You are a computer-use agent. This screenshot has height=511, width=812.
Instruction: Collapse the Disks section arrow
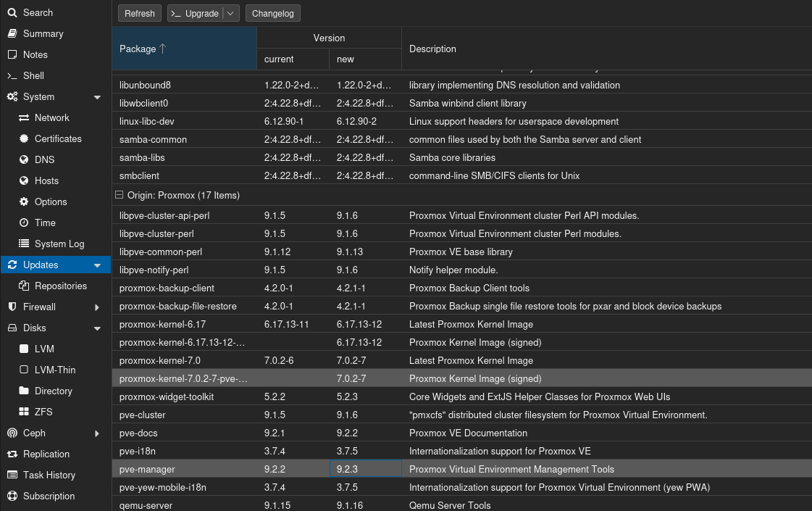coord(97,328)
